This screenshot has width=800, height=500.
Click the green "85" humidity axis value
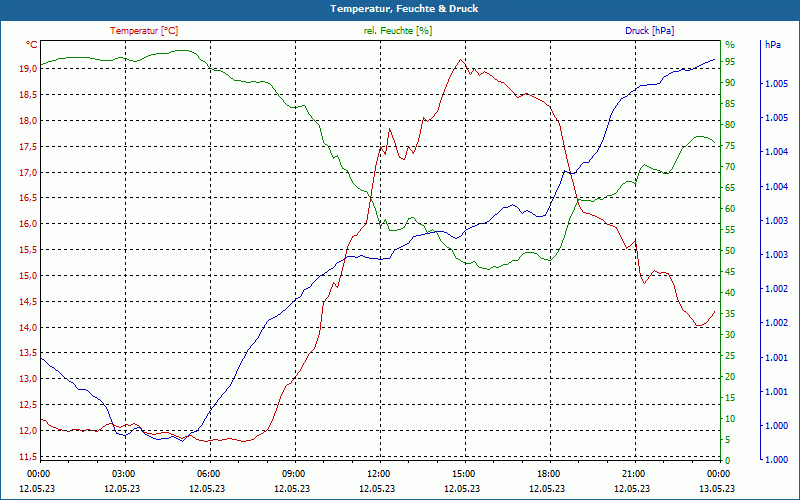[x=730, y=104]
